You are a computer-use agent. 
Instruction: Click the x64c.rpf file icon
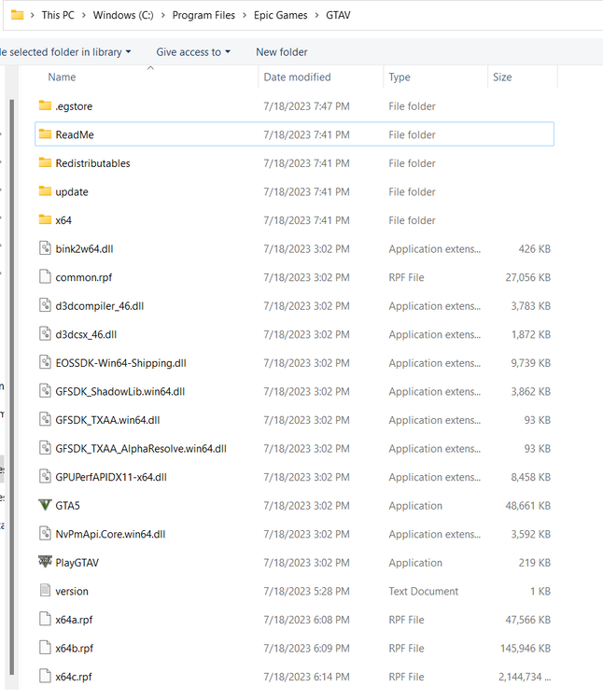(x=45, y=677)
